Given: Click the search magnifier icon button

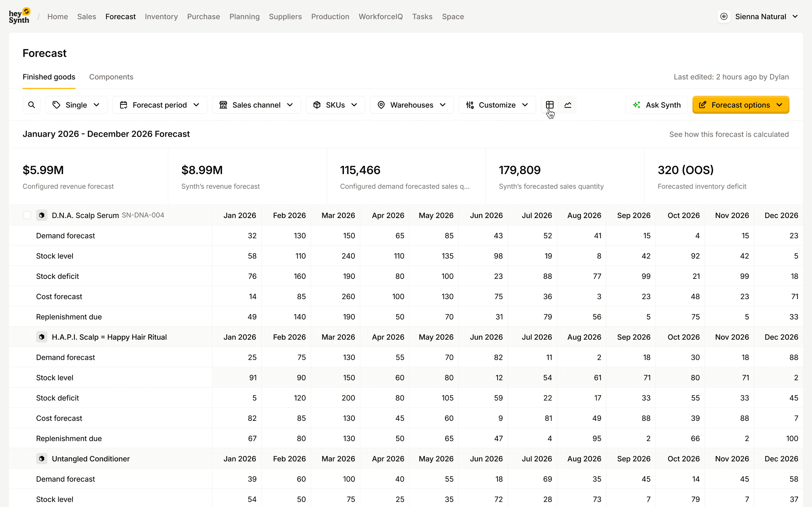Looking at the screenshot, I should [x=32, y=105].
